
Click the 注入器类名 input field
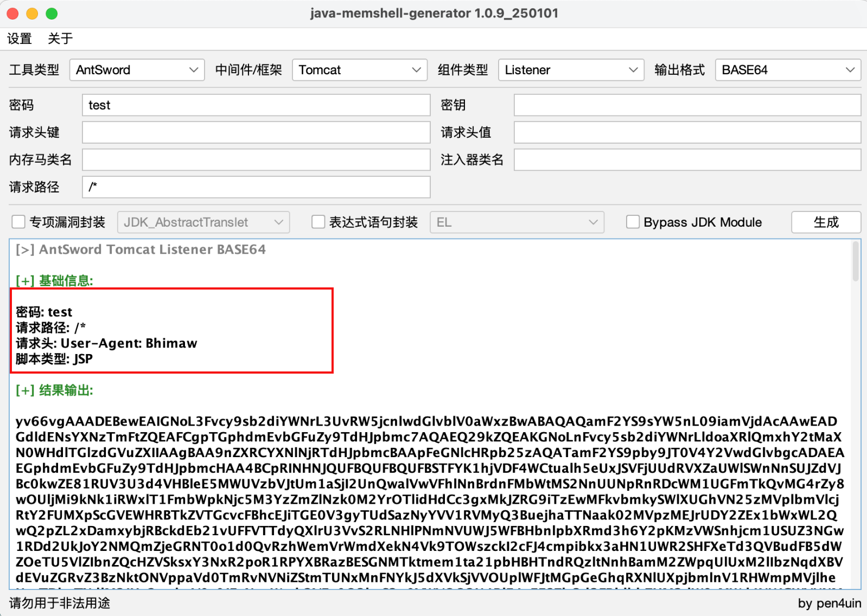click(x=687, y=159)
